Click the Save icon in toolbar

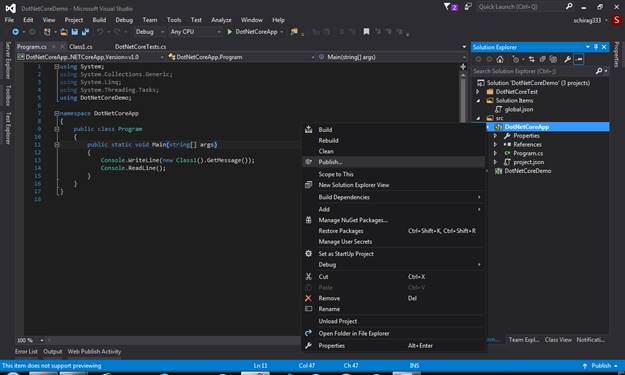tap(75, 31)
